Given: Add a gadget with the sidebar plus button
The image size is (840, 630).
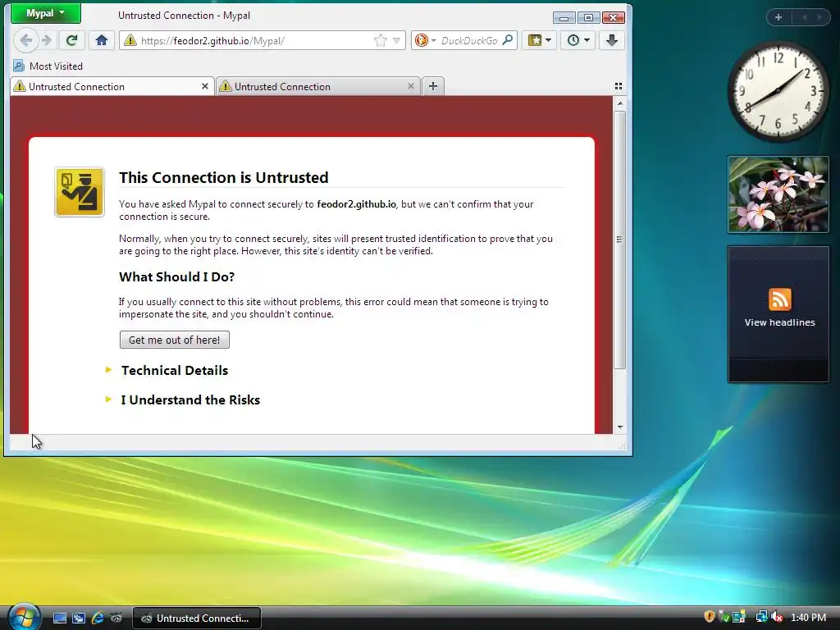Looking at the screenshot, I should pyautogui.click(x=778, y=17).
